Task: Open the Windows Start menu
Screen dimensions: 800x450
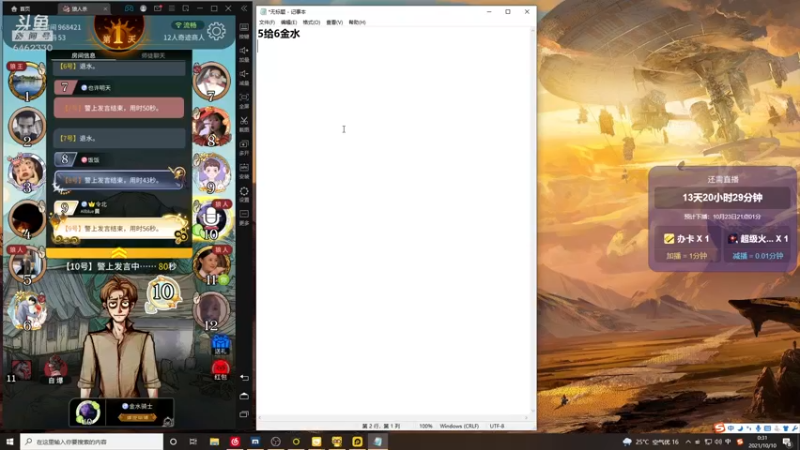Action: click(10, 442)
